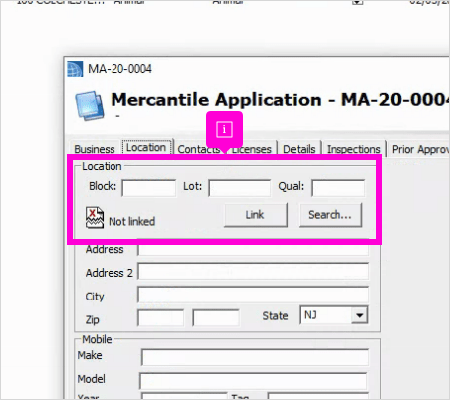Focus the Lot input field
The image size is (450, 400).
240,188
